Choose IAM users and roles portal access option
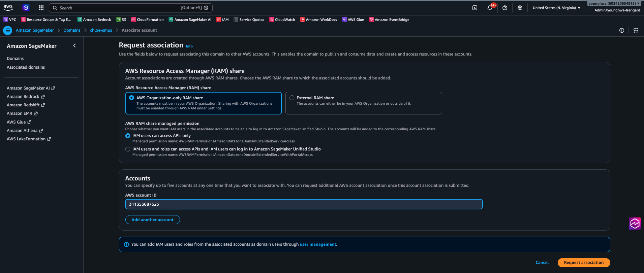The height and width of the screenshot is (273, 644). tap(128, 149)
